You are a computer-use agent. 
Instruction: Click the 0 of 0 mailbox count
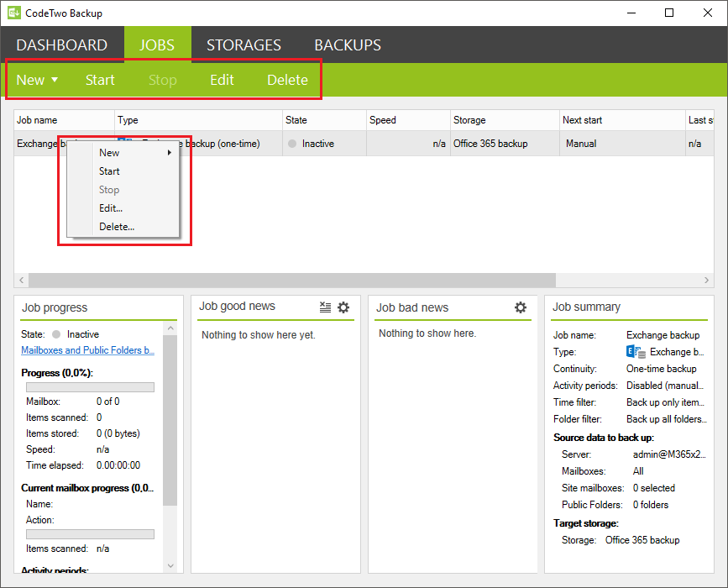tap(107, 402)
